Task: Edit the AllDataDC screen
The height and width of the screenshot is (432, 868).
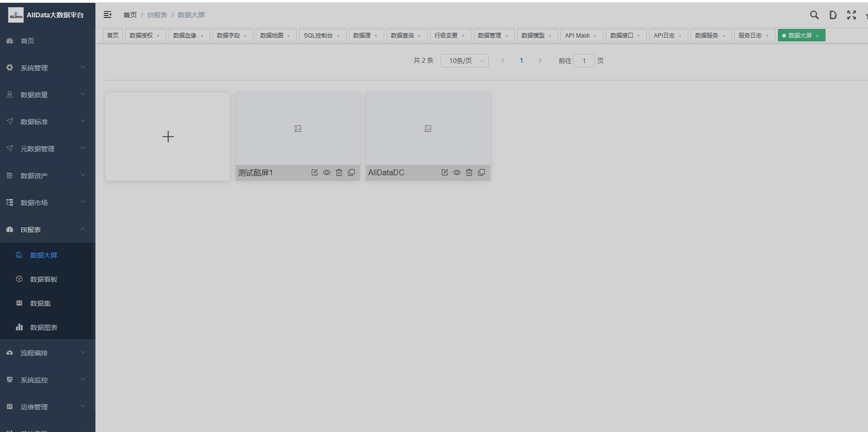Action: 445,172
